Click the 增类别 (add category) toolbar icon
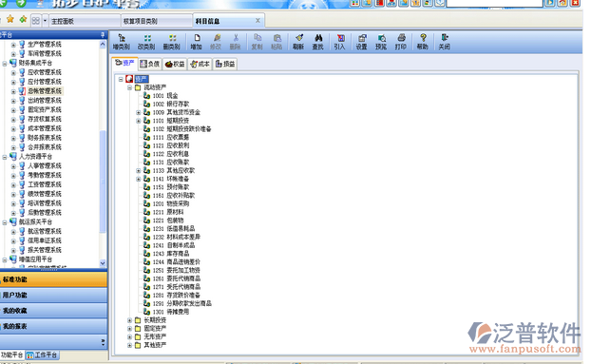The width and height of the screenshot is (591, 364). [x=122, y=42]
